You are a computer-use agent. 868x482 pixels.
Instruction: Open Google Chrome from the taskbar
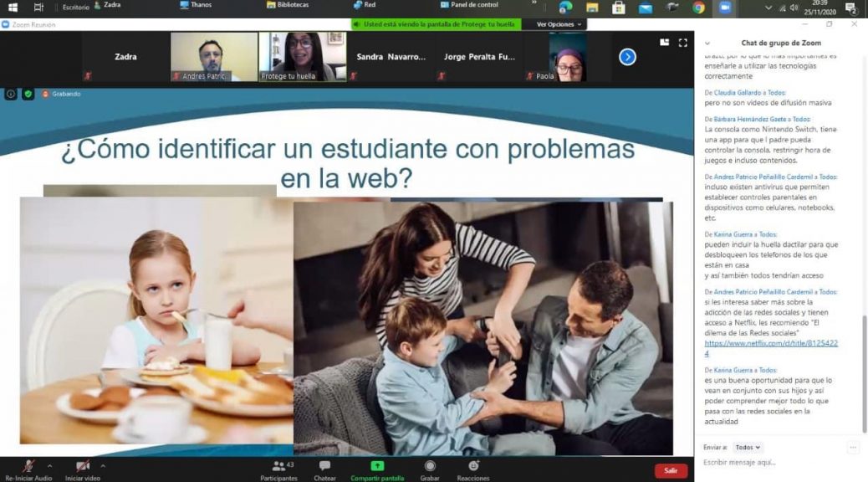(698, 8)
